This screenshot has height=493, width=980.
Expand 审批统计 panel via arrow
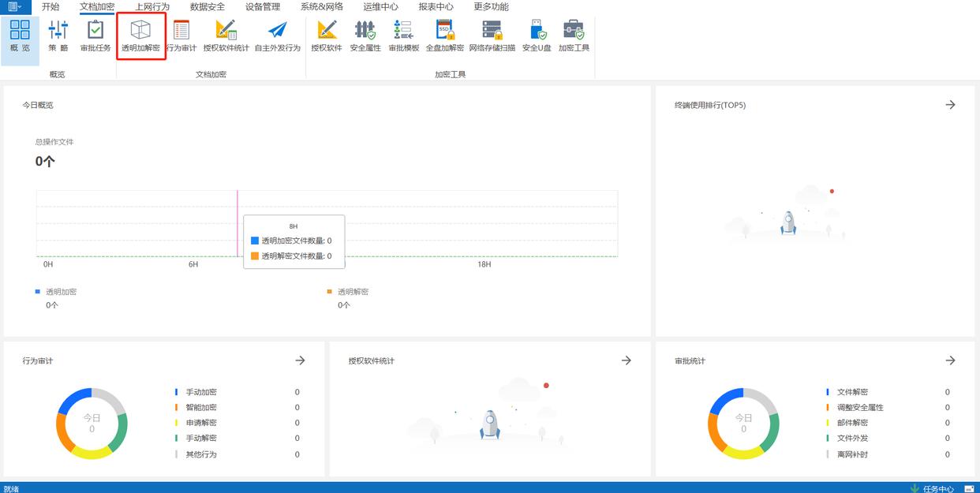[x=950, y=360]
